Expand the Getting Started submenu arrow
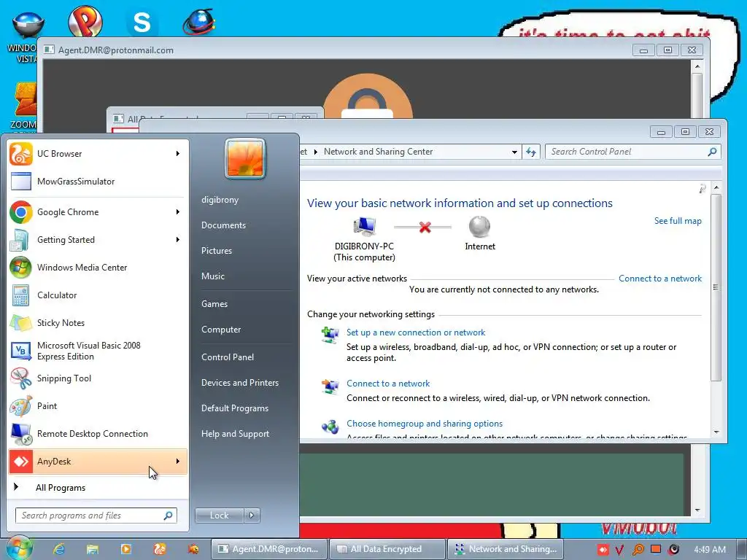The image size is (747, 560). click(178, 239)
